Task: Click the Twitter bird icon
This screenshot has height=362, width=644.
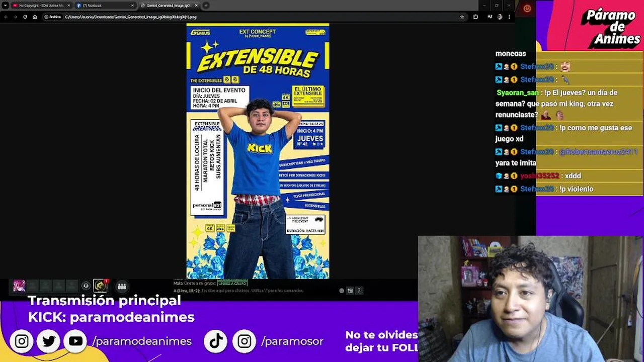Action: (49, 341)
